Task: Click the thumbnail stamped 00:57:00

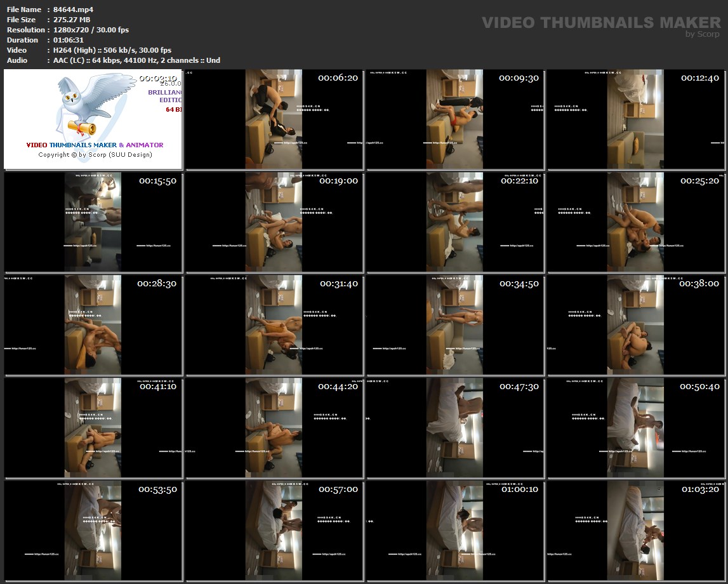Action: coord(274,531)
